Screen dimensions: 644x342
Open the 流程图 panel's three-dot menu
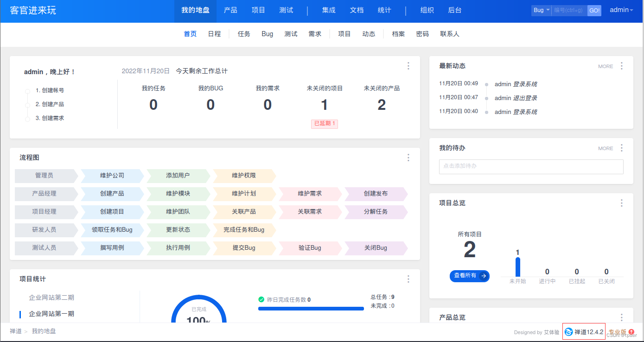[x=408, y=158]
